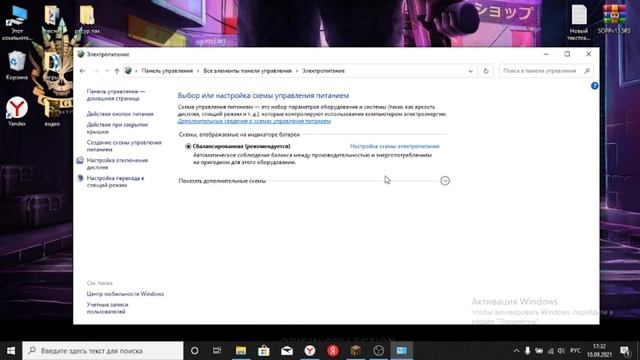Open 'Создание схемы управления питанием' link
640x360 pixels.
[124, 146]
